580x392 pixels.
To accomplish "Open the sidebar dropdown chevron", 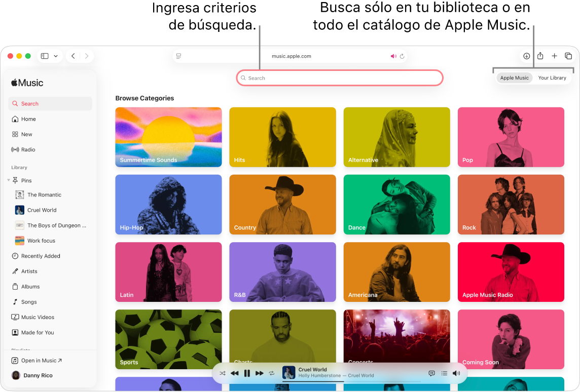I will (x=56, y=56).
